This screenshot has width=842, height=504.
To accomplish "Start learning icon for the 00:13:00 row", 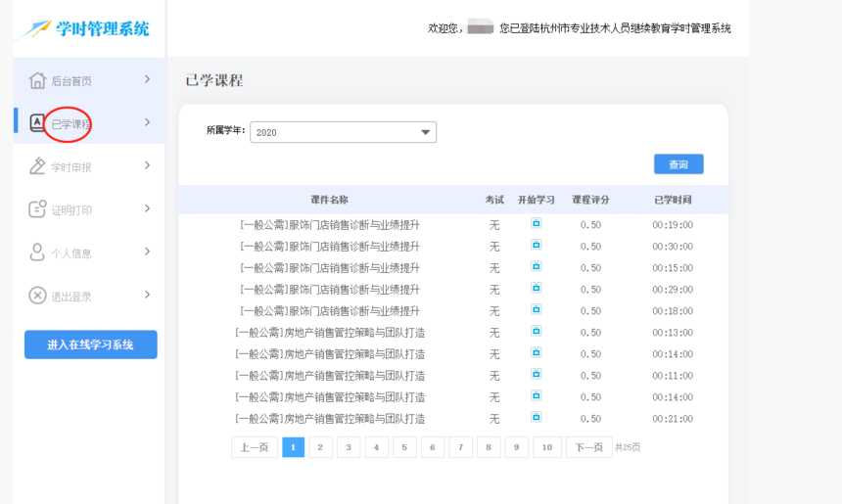I will 536,331.
